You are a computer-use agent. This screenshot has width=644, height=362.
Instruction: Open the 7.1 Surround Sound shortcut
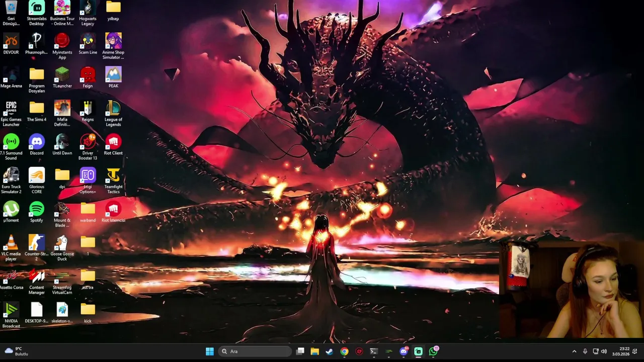coord(11,147)
